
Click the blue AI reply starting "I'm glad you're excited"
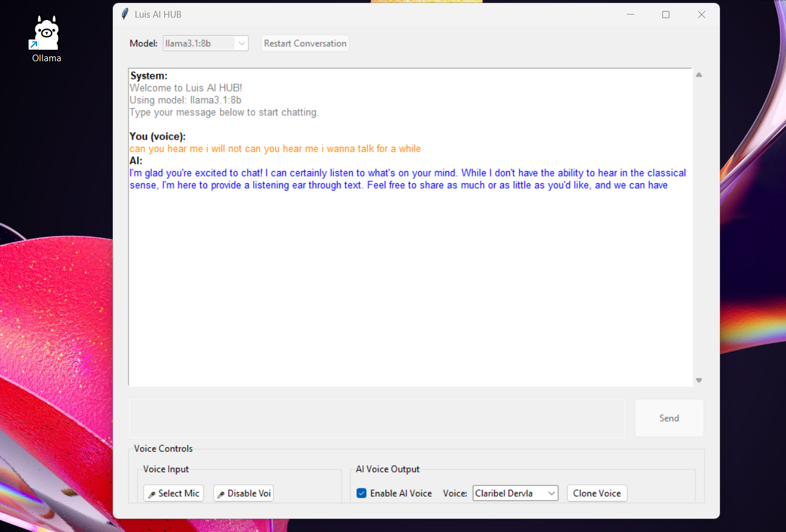point(408,179)
